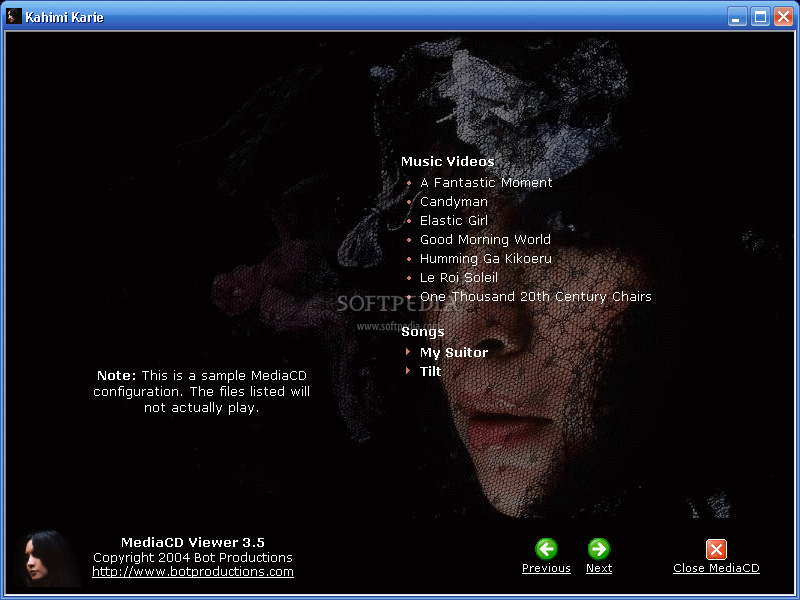This screenshot has height=600, width=800.
Task: Play the Candyman music video
Action: [x=454, y=202]
